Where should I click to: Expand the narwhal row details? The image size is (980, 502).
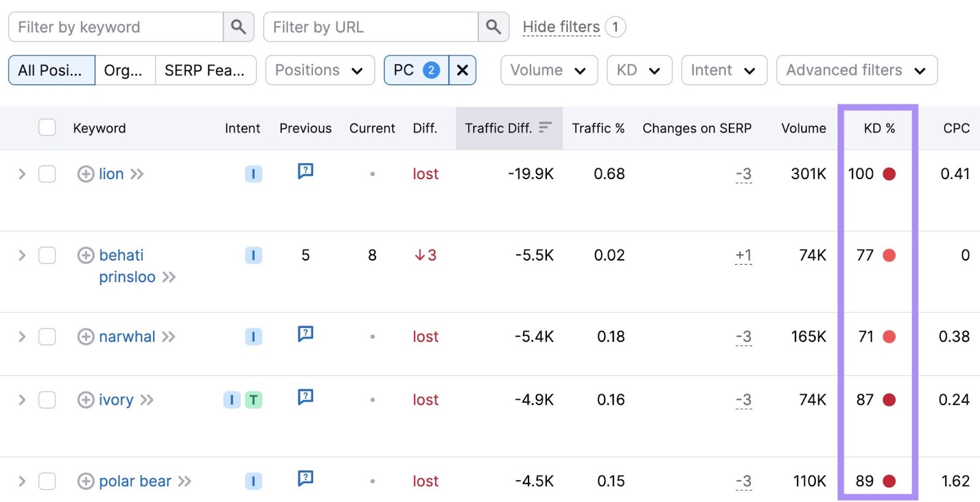[x=22, y=337]
